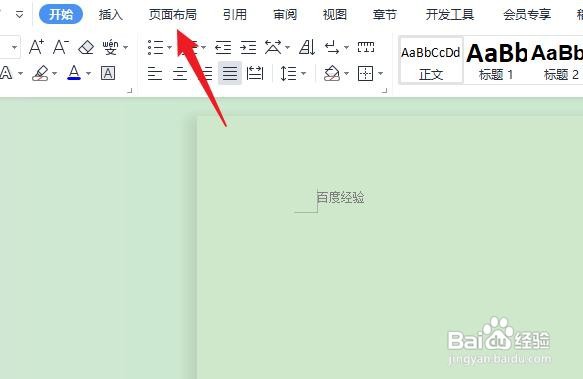Open the 页面布局 tab
This screenshot has width=583, height=379.
[173, 15]
